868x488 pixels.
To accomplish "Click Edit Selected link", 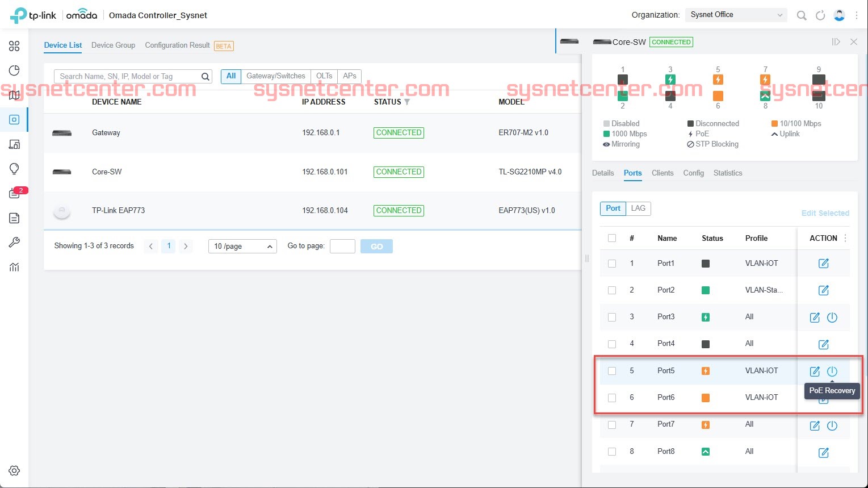I will coord(825,214).
